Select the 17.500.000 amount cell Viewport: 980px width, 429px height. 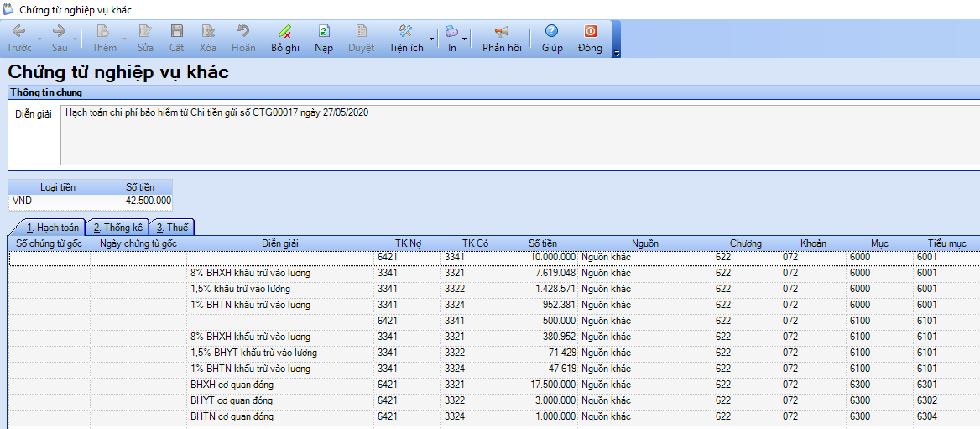point(543,385)
